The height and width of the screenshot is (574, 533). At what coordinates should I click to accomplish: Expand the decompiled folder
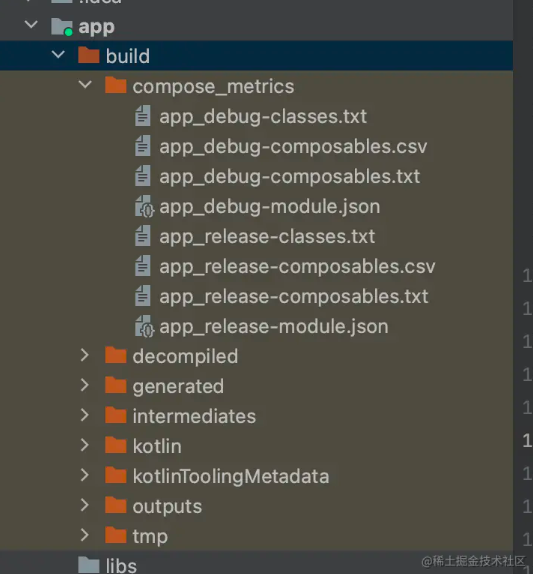[x=85, y=355]
